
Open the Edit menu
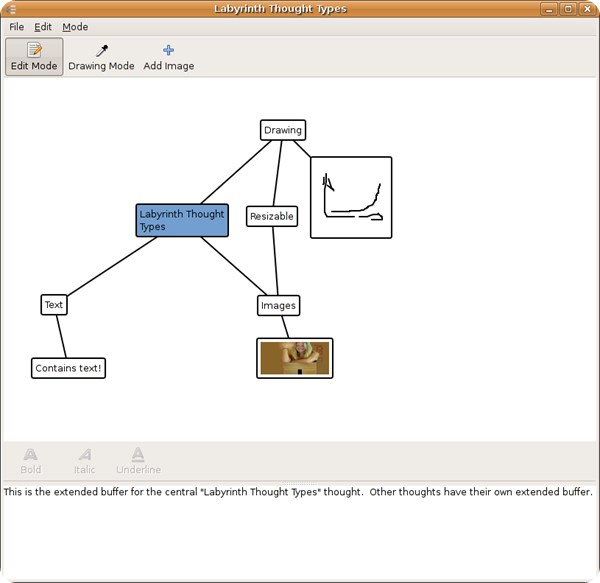coord(43,27)
